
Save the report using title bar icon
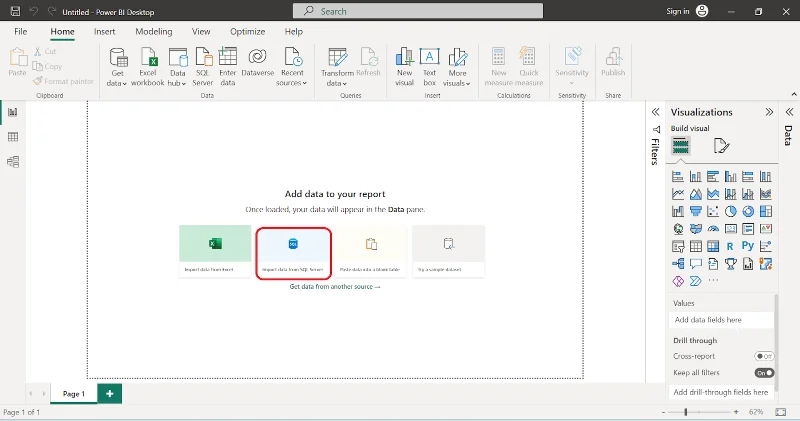coord(15,11)
